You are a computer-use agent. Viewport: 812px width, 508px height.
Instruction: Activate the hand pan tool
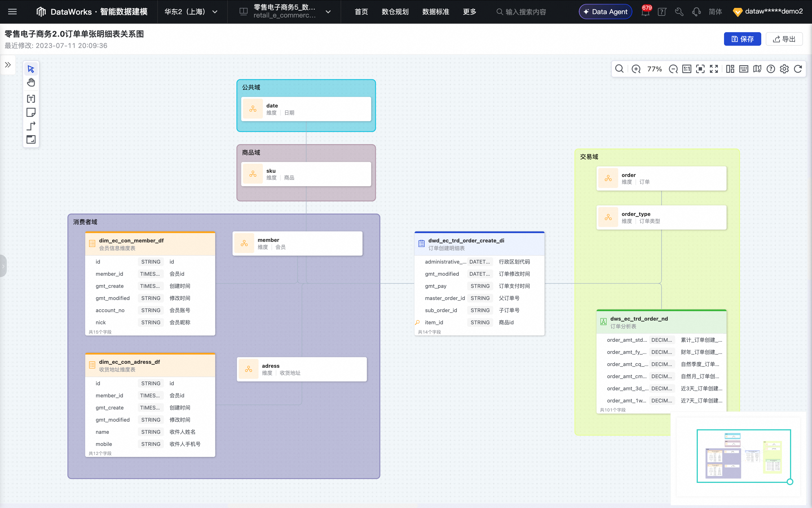(x=31, y=82)
